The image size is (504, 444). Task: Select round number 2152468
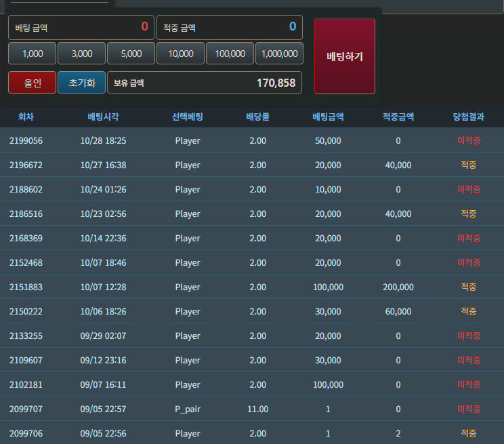pyautogui.click(x=26, y=263)
